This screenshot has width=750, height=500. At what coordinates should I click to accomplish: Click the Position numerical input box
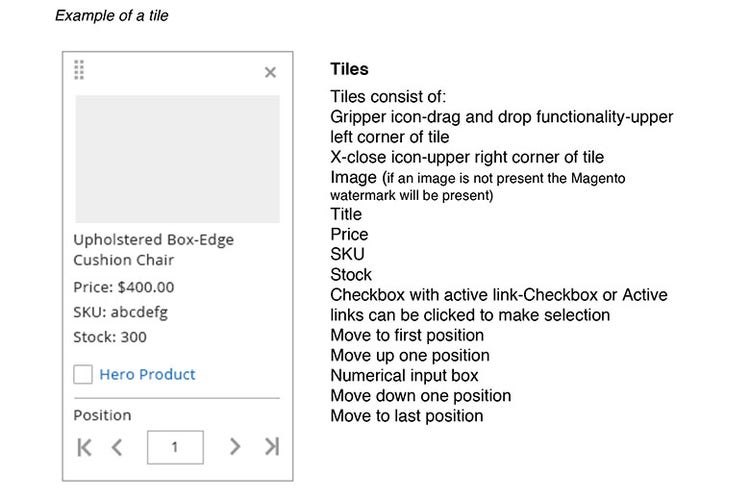(175, 446)
